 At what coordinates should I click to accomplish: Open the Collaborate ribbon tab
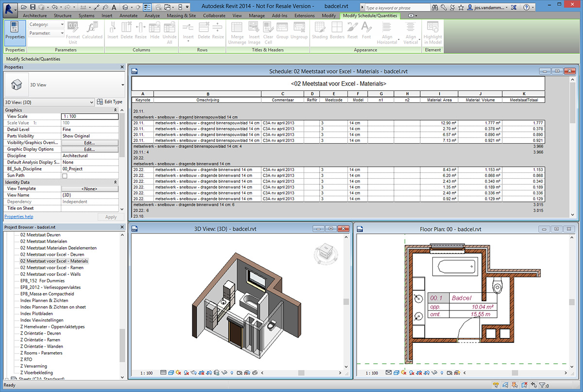coord(214,16)
